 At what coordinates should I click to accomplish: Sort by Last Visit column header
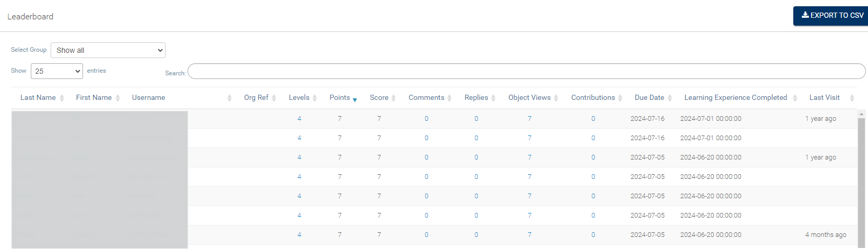(824, 98)
